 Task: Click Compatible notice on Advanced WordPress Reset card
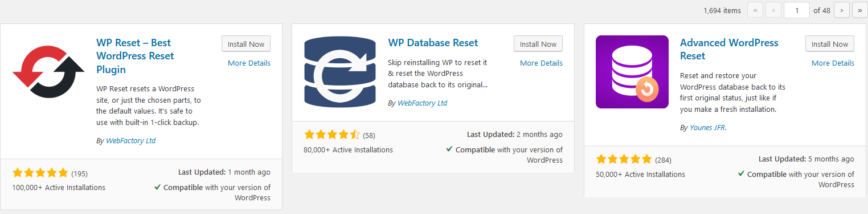(x=796, y=179)
